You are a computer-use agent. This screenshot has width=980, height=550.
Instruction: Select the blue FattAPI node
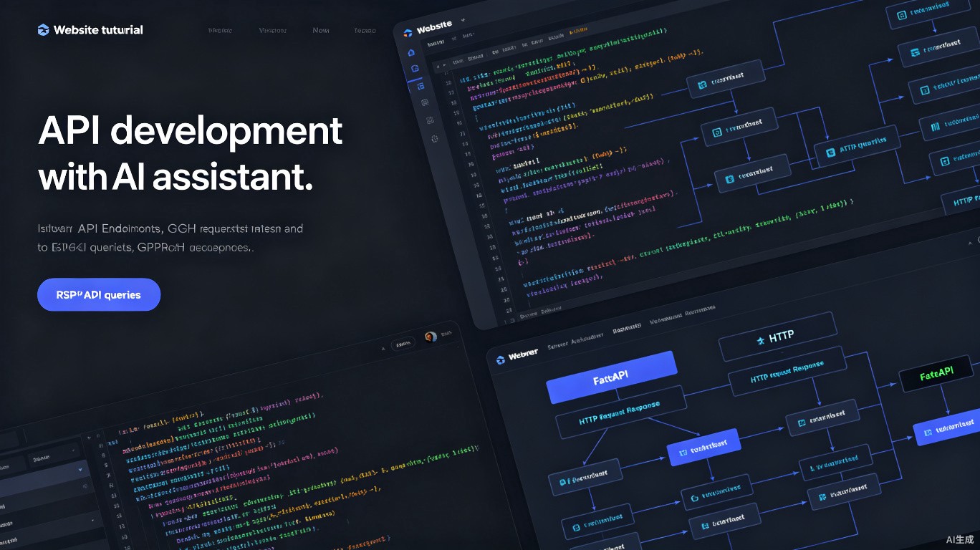point(612,377)
